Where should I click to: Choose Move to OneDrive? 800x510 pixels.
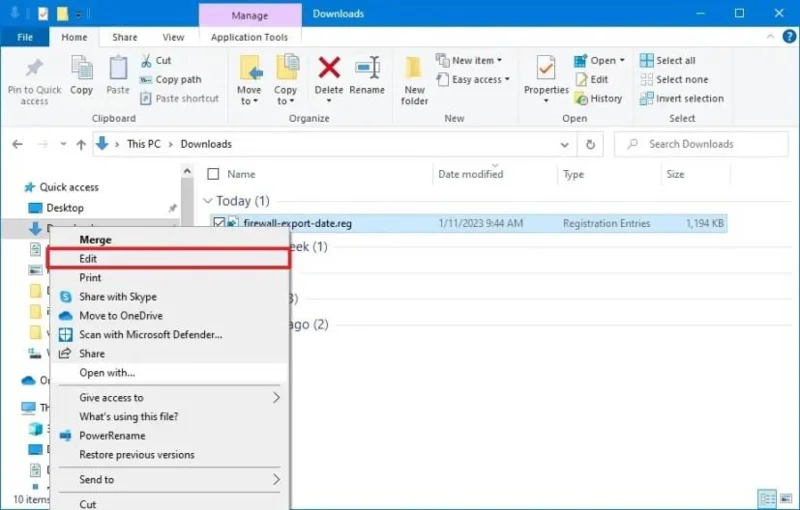click(x=169, y=316)
